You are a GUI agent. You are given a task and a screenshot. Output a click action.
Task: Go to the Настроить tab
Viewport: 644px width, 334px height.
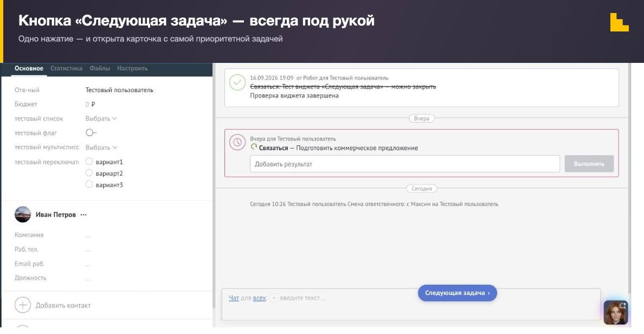(x=132, y=69)
